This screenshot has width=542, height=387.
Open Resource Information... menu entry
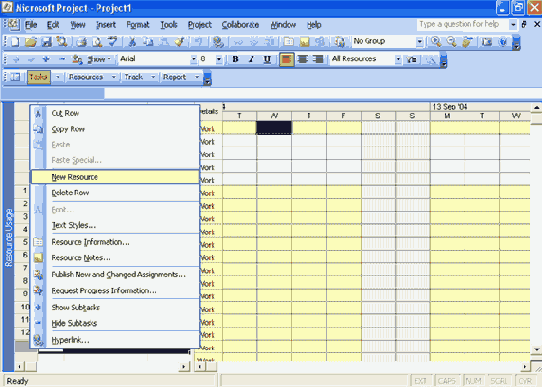tap(115, 242)
